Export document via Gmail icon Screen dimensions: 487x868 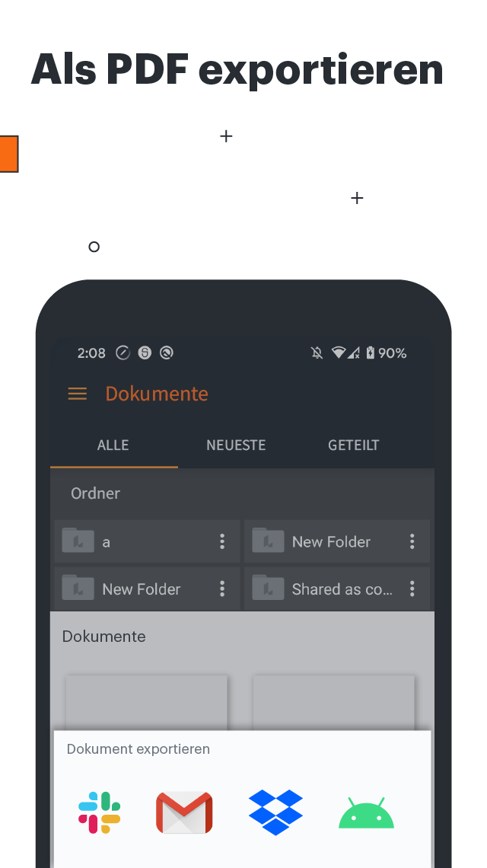click(x=184, y=812)
